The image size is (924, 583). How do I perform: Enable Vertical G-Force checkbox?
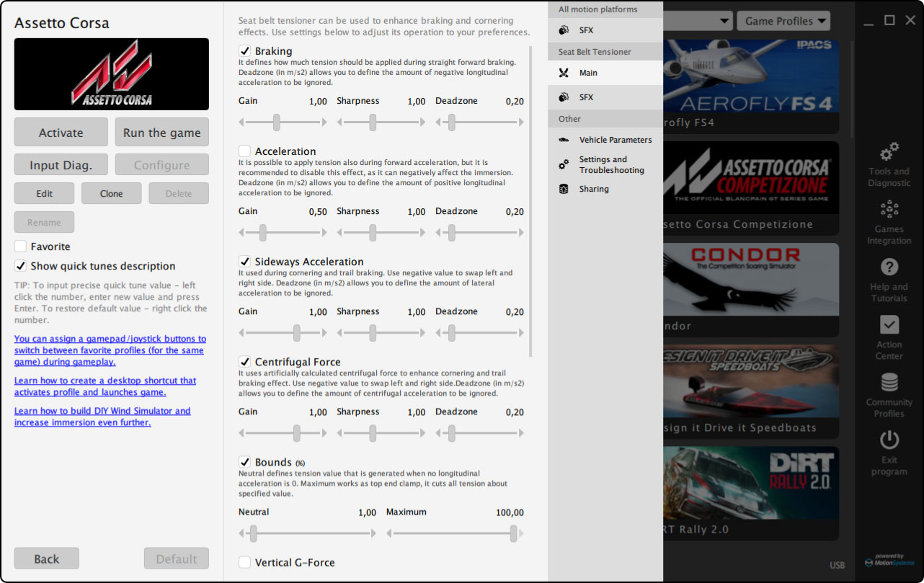click(245, 562)
